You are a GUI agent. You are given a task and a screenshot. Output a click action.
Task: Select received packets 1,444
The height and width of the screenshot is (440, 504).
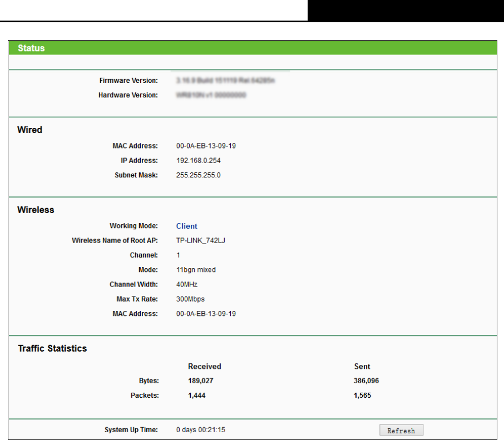pyautogui.click(x=197, y=395)
